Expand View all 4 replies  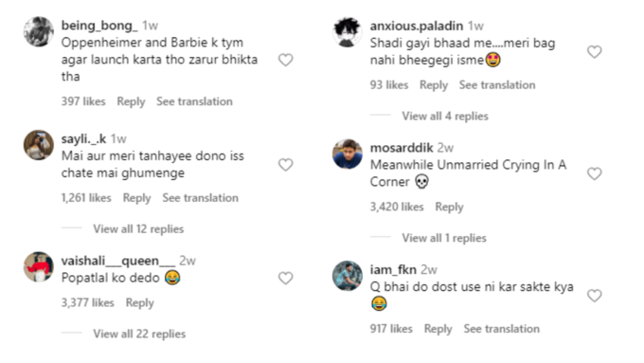(445, 117)
